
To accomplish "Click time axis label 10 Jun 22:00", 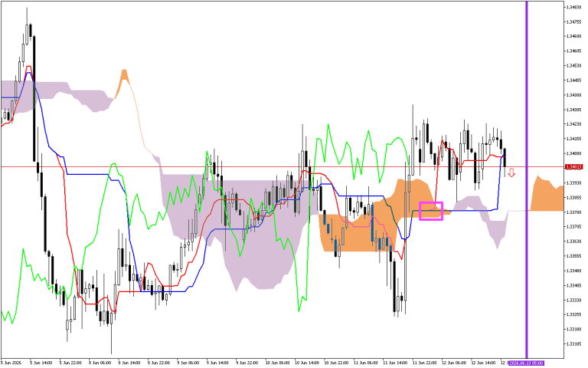I will [x=335, y=363].
